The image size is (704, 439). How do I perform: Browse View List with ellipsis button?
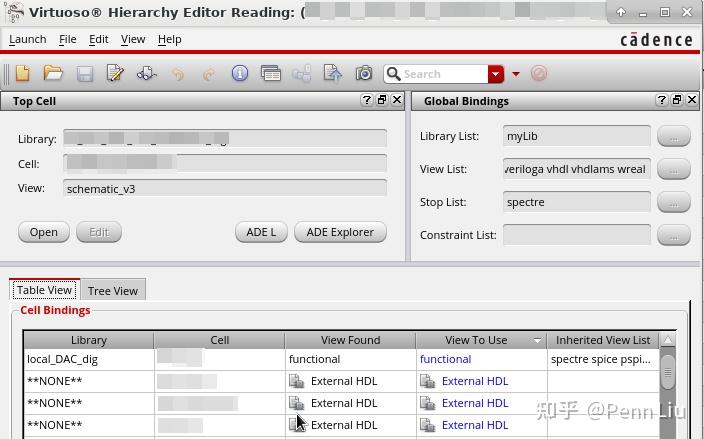click(673, 169)
